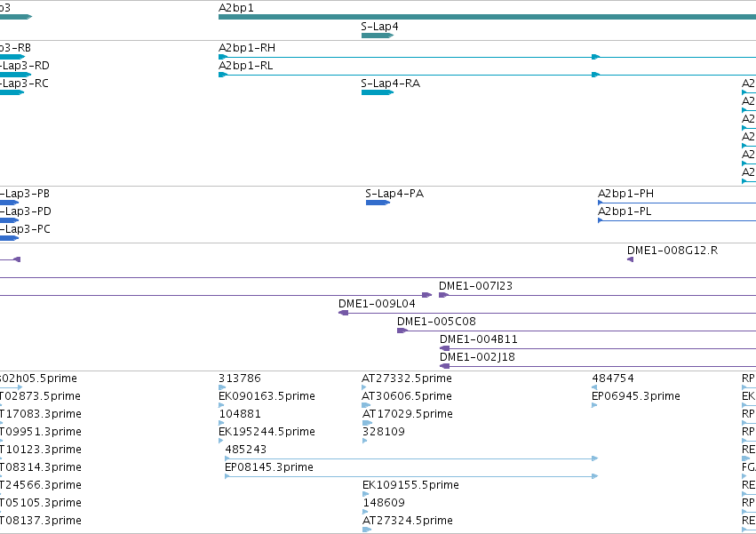Click the A2bp1 gene bar
Image resolution: width=756 pixels, height=534 pixels.
(487, 17)
